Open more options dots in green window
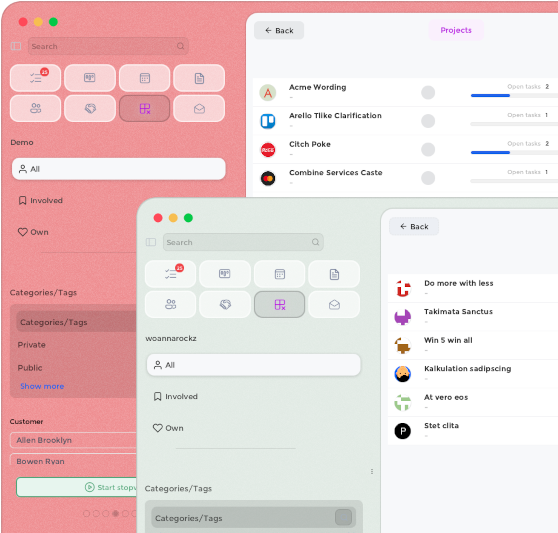The height and width of the screenshot is (533, 558). (372, 471)
